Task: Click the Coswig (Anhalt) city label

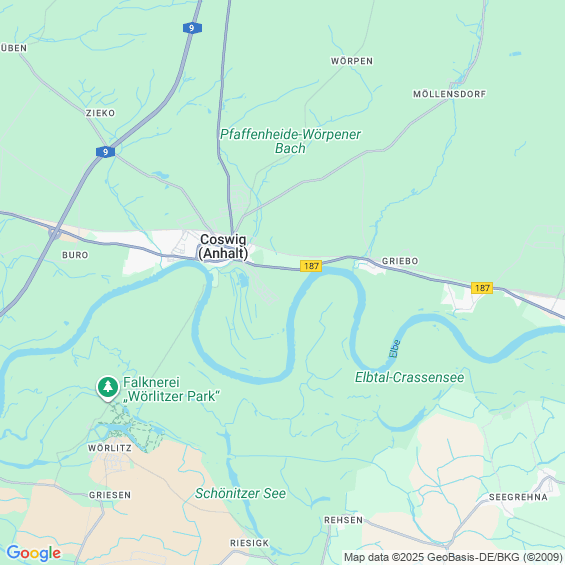Action: (x=223, y=246)
